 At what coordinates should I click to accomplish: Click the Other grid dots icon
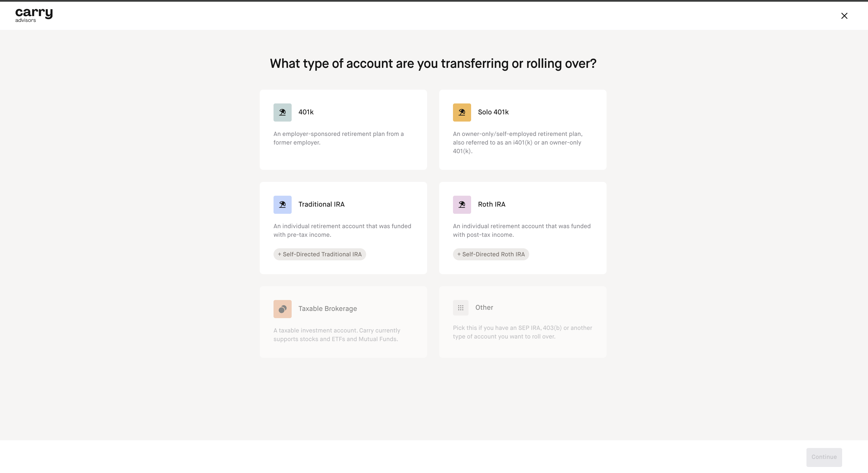pos(461,308)
